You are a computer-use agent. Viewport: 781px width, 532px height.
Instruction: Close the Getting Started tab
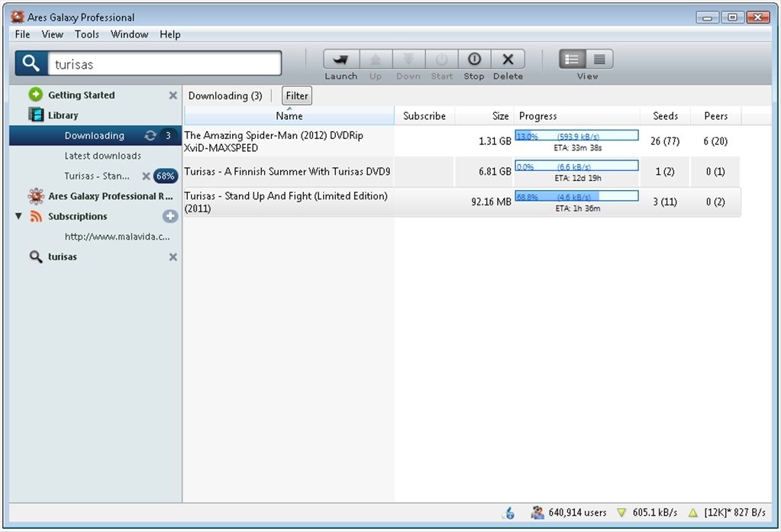(x=173, y=95)
